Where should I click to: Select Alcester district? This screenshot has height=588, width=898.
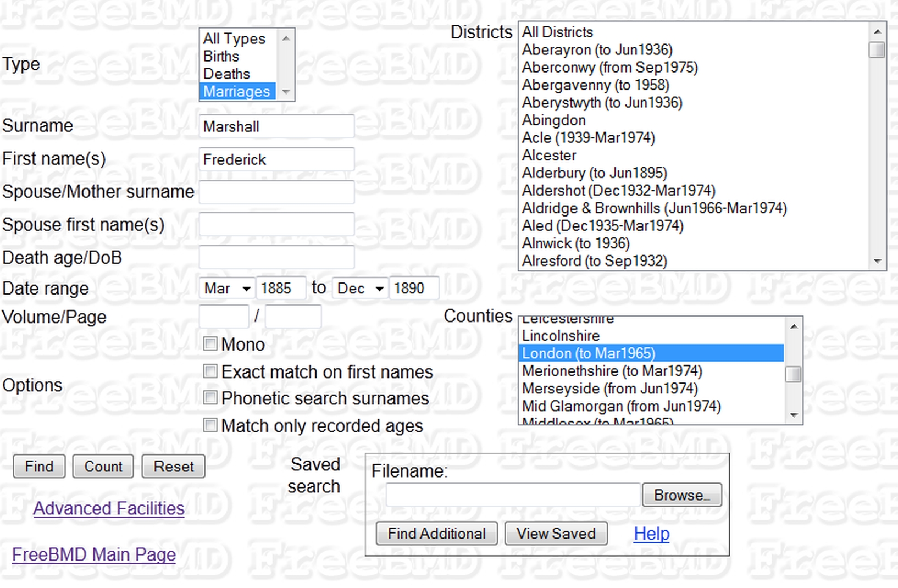tap(694, 155)
